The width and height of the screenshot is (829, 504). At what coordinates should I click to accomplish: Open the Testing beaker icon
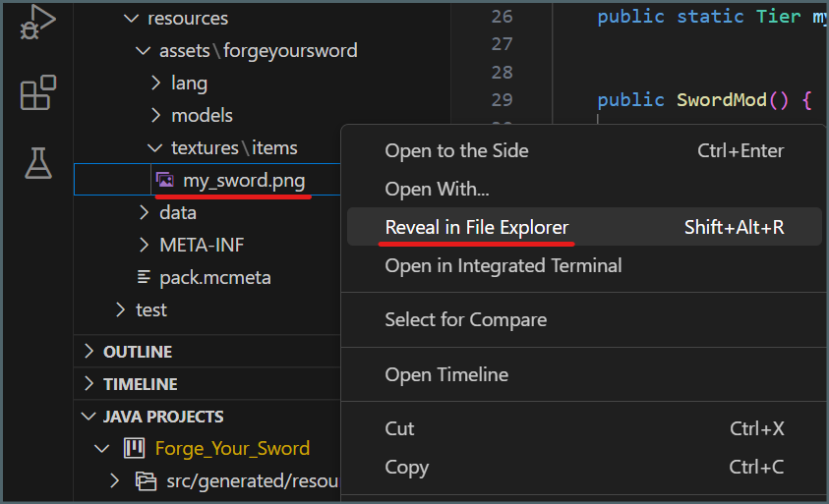click(37, 163)
